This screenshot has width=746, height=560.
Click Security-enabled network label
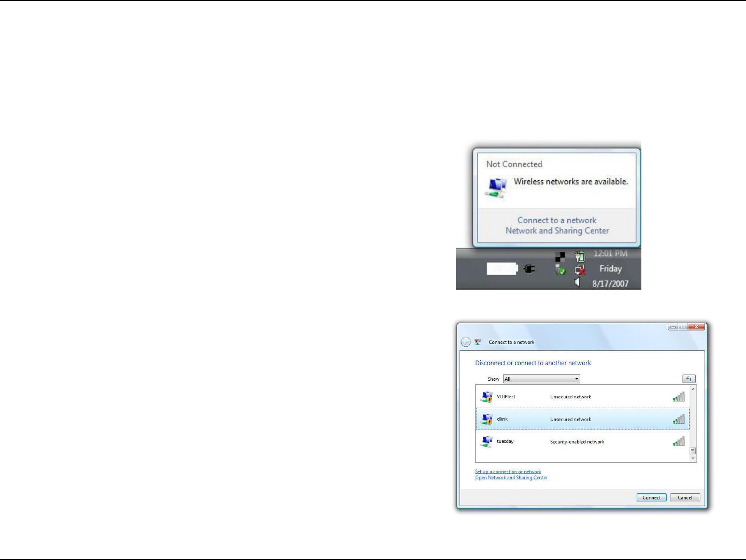(x=577, y=442)
